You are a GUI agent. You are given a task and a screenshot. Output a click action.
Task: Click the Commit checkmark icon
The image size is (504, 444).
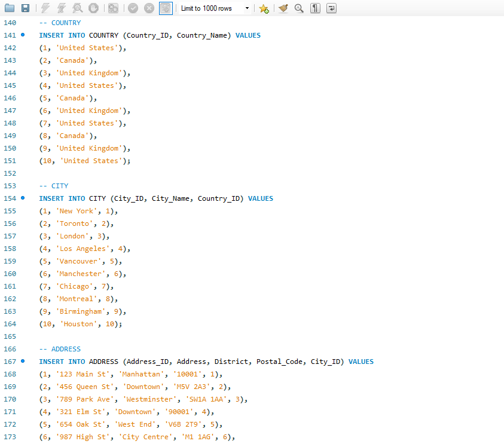click(133, 8)
